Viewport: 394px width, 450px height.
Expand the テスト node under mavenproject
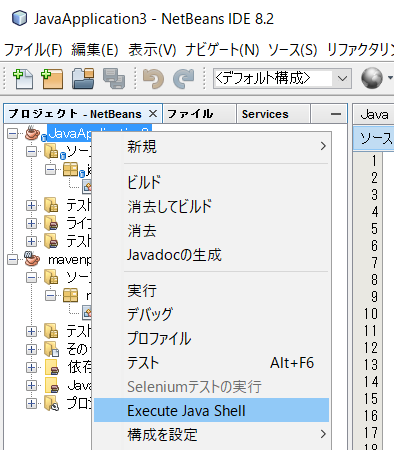(32, 331)
